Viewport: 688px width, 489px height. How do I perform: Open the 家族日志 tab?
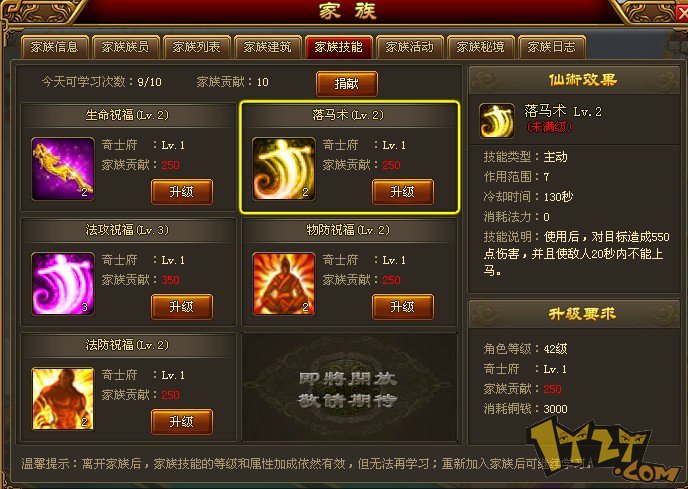(552, 47)
